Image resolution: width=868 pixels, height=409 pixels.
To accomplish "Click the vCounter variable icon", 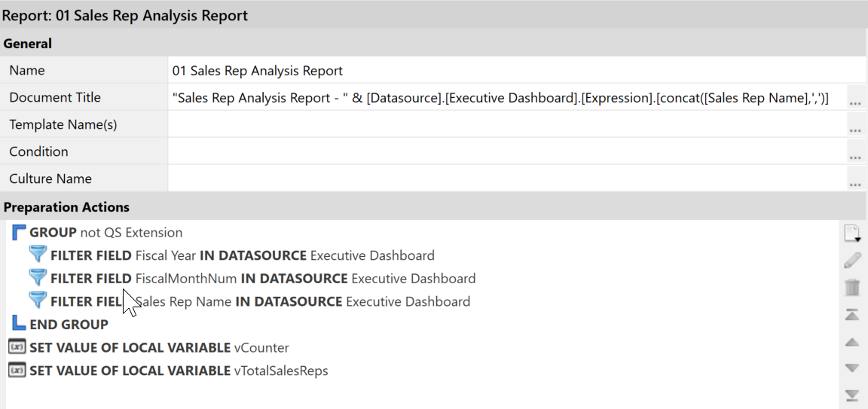I will tap(16, 347).
